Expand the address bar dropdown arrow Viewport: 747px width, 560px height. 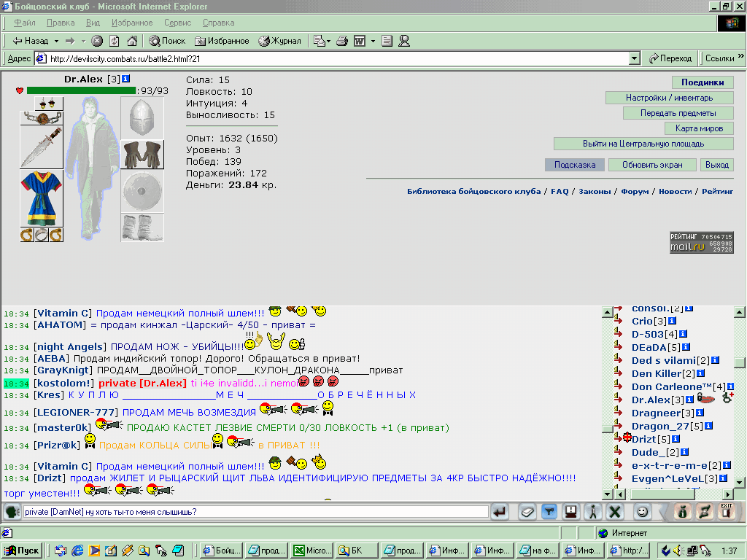634,58
